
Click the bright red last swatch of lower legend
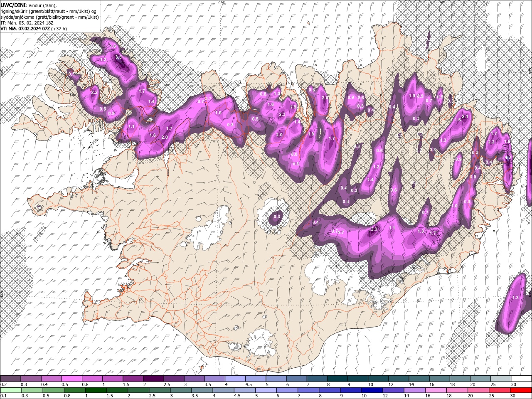pyautogui.click(x=521, y=390)
